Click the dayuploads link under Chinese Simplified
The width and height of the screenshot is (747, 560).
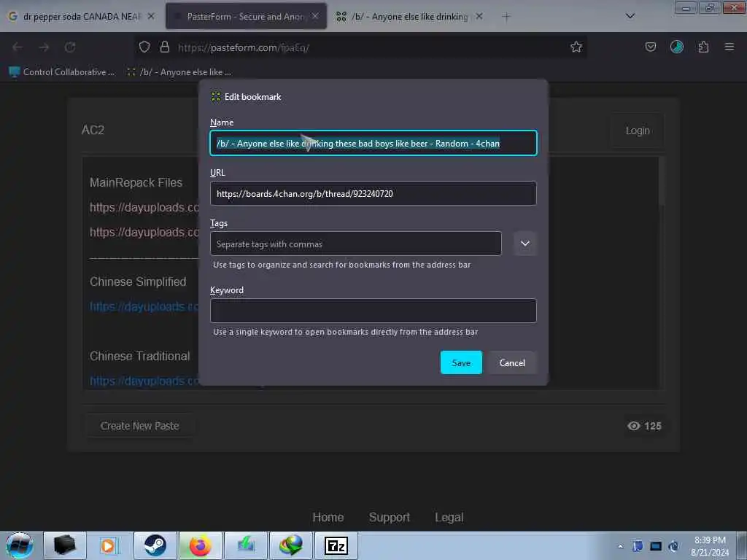tap(144, 307)
